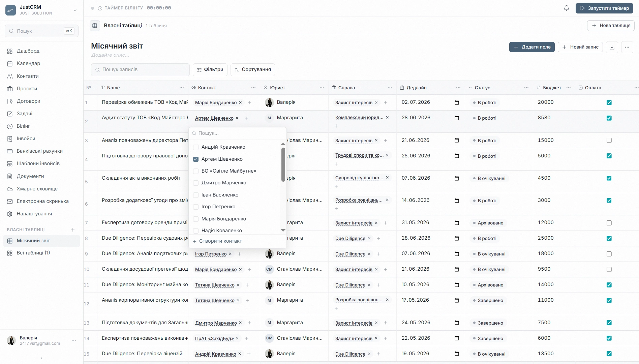Open the tables grid icon beside Власні таблиці
Image resolution: width=639 pixels, height=364 pixels.
(95, 26)
